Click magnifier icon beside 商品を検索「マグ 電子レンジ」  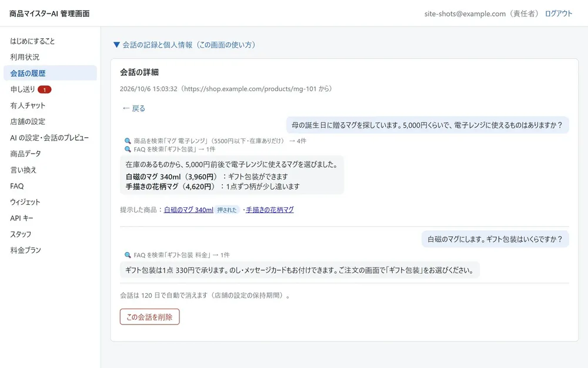point(128,141)
